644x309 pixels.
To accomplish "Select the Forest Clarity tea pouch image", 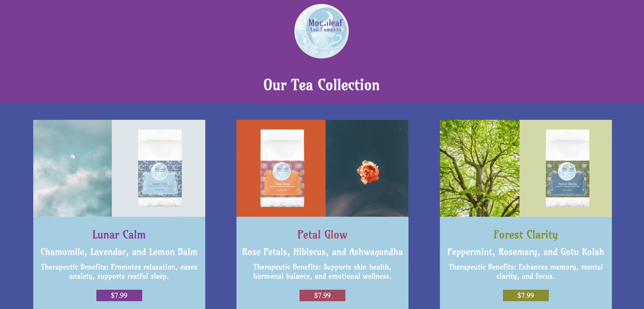I will point(566,168).
